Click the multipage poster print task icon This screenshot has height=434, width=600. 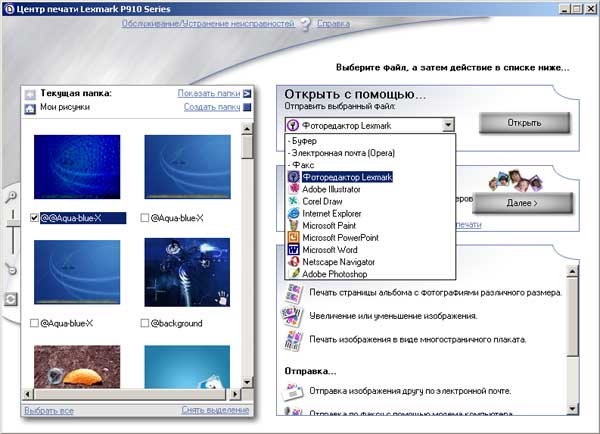293,340
